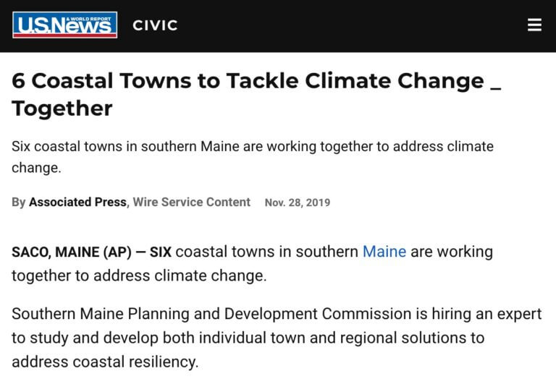Go to the Civic section label

[155, 25]
